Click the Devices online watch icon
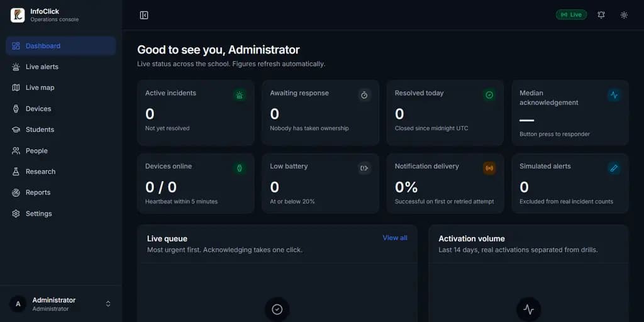This screenshot has height=322, width=644. (240, 168)
